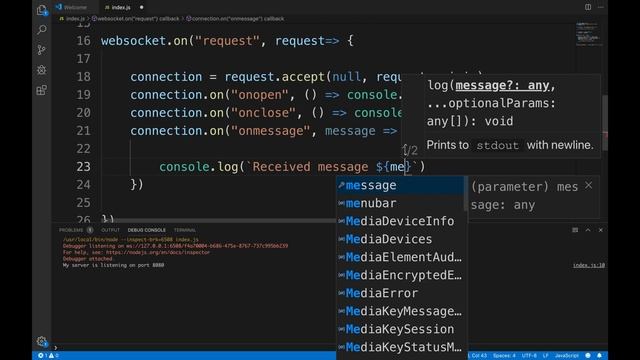Open the editor More Actions menu
640x360 pixels.
coord(600,7)
